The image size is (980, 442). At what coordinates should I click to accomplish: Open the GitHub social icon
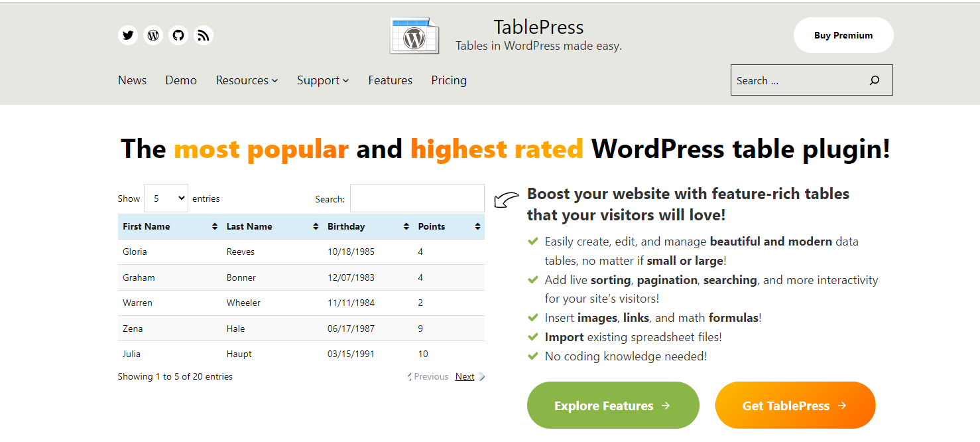tap(178, 35)
